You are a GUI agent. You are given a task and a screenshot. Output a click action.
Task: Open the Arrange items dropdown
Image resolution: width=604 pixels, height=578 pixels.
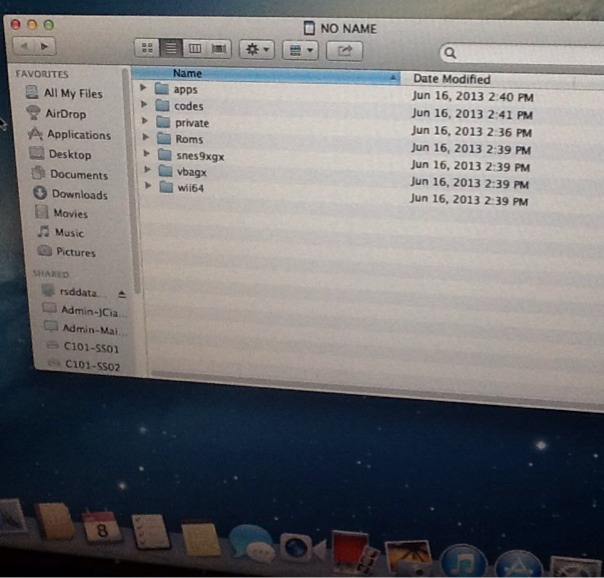pyautogui.click(x=299, y=49)
